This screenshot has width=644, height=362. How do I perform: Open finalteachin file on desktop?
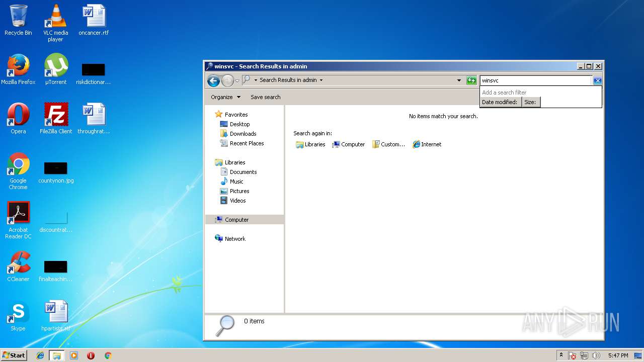point(56,270)
